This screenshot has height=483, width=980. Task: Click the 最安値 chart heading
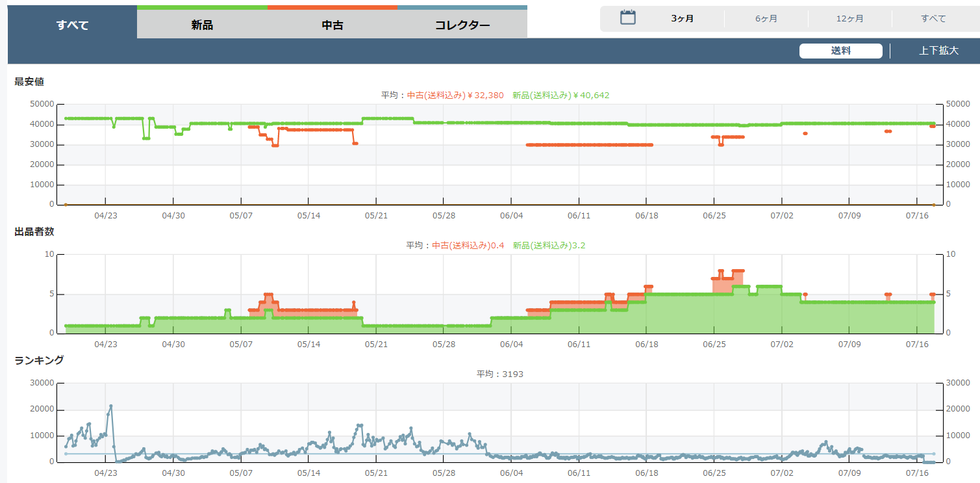(x=29, y=81)
